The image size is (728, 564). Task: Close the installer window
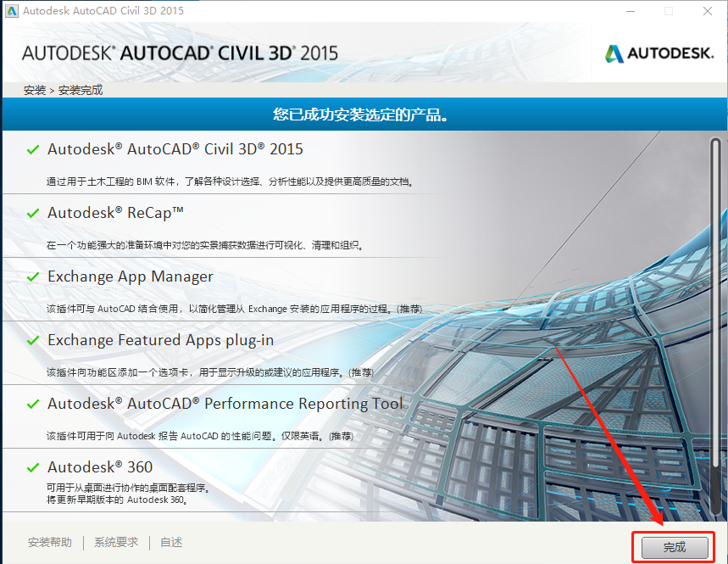(708, 11)
